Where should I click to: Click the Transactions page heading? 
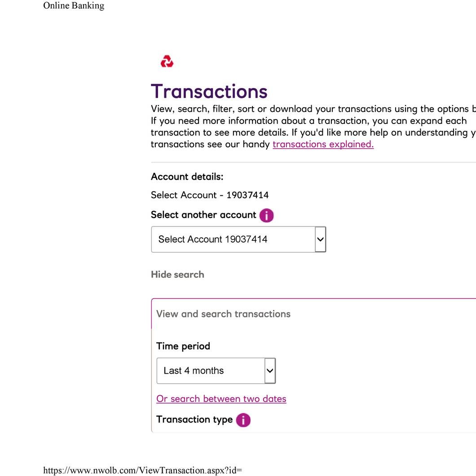tap(209, 91)
